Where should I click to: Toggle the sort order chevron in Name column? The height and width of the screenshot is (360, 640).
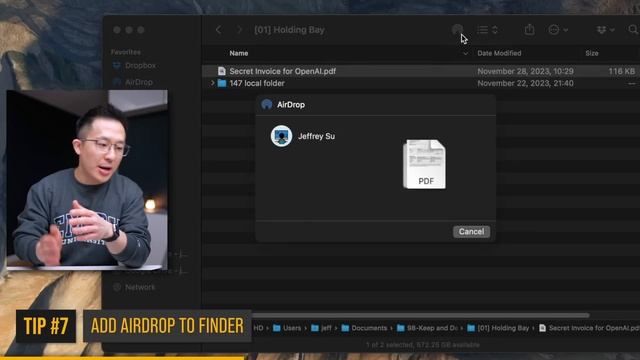pos(465,53)
